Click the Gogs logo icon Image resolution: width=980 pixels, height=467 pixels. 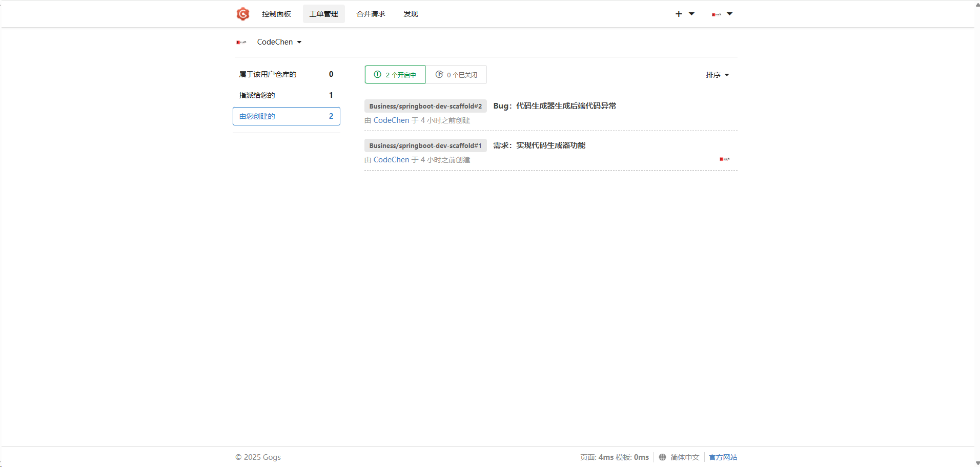243,14
